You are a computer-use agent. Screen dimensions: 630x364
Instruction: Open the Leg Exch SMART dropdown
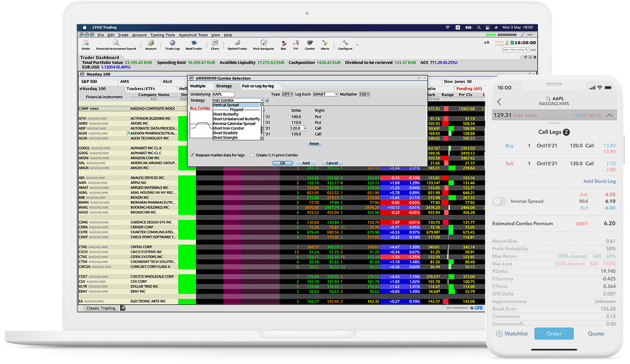click(x=325, y=94)
